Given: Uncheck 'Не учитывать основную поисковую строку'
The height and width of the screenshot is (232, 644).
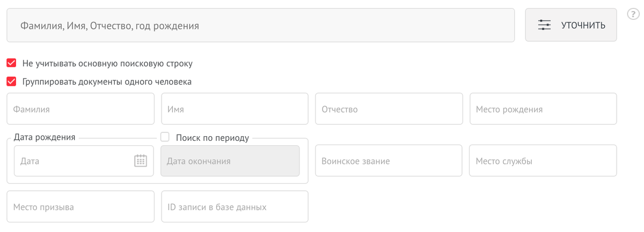Looking at the screenshot, I should pyautogui.click(x=11, y=63).
